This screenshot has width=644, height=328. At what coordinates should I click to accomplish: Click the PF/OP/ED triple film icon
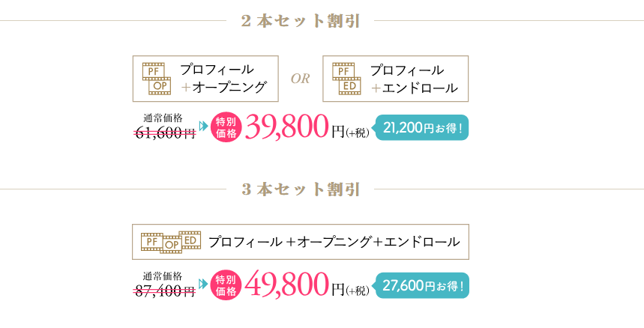pos(172,242)
